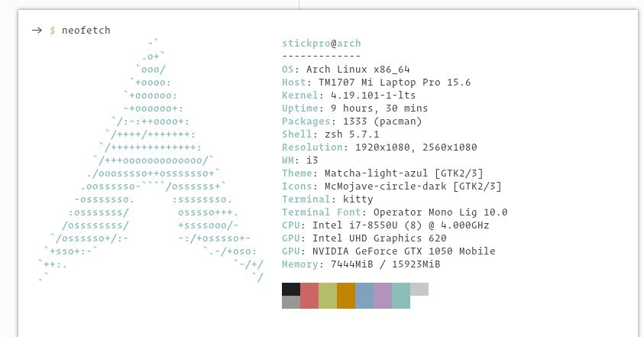644x337 pixels.
Task: Click the orange color block
Action: click(346, 296)
